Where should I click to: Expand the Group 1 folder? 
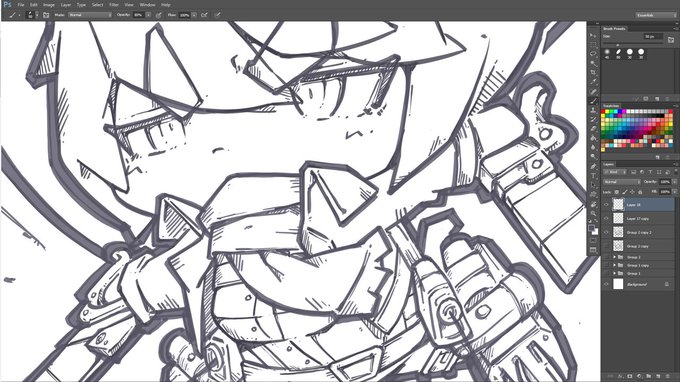coord(615,274)
